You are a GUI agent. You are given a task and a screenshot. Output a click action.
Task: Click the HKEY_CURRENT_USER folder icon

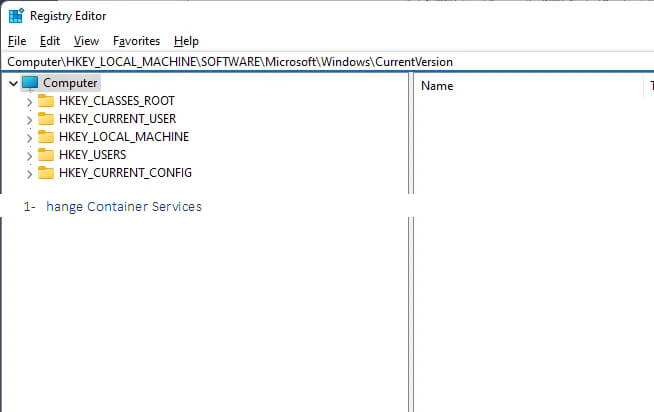(46, 118)
